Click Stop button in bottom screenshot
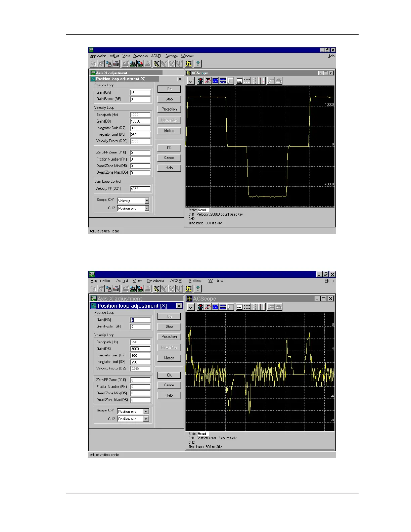Image resolution: width=411 pixels, height=532 pixels. (169, 326)
